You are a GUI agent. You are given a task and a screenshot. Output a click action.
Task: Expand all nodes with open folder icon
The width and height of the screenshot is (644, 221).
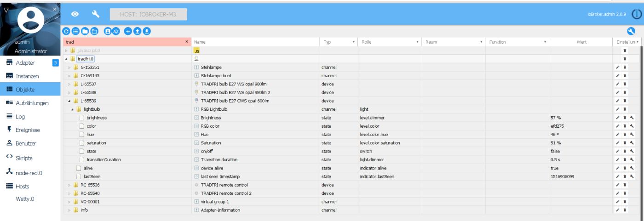point(94,31)
